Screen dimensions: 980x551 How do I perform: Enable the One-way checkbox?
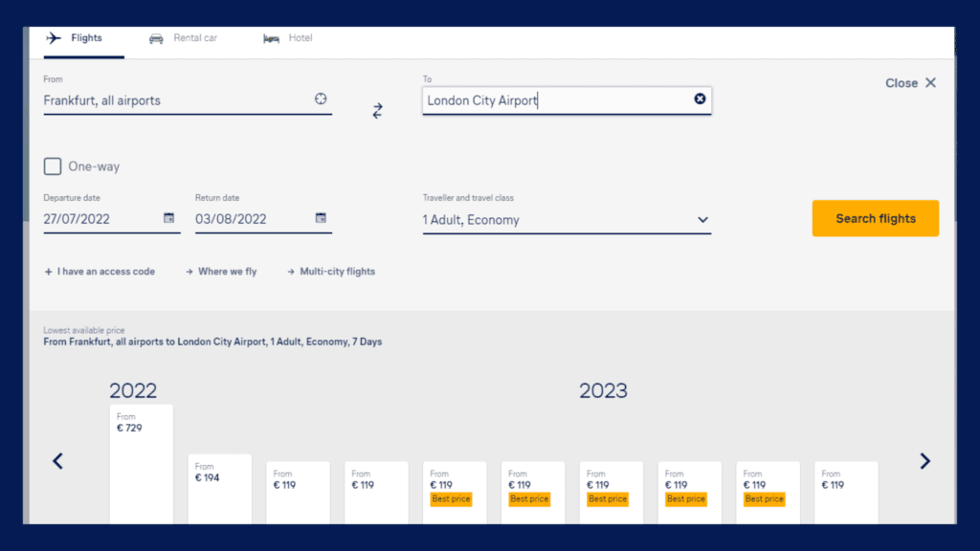[53, 166]
